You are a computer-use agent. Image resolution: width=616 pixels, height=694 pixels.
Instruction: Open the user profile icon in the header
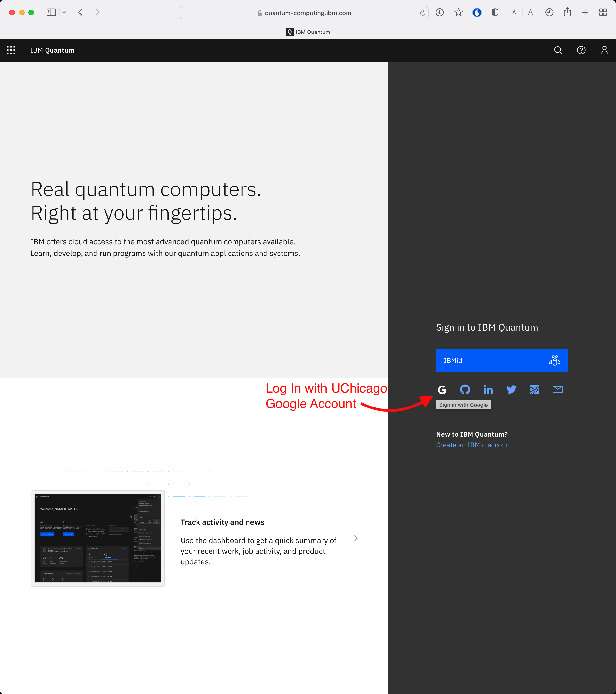604,50
